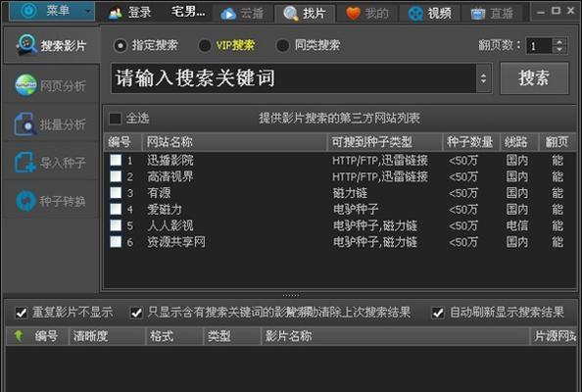This screenshot has width=582, height=392.
Task: Sort by 种子数量 column header
Action: tap(471, 142)
